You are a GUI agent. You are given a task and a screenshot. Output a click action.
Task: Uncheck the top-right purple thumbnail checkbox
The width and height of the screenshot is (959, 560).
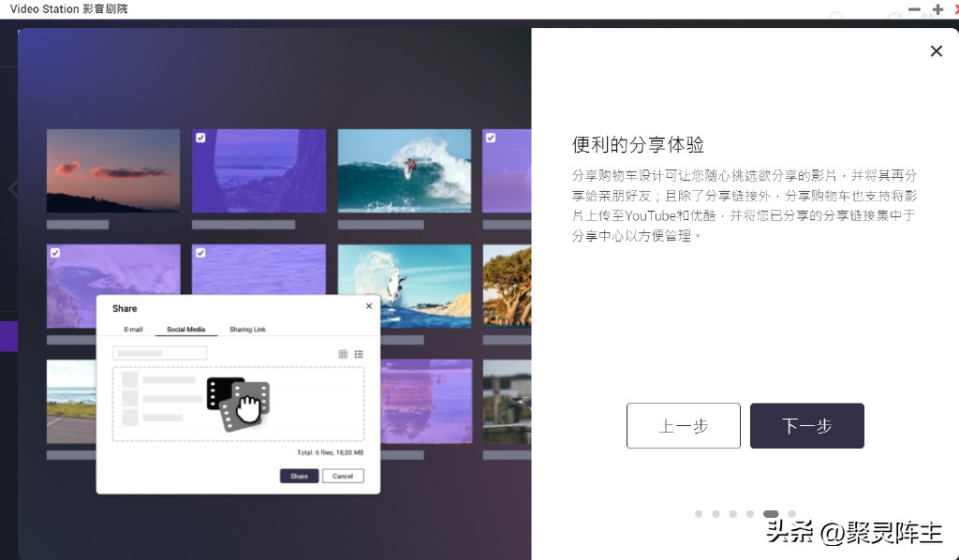pyautogui.click(x=491, y=138)
